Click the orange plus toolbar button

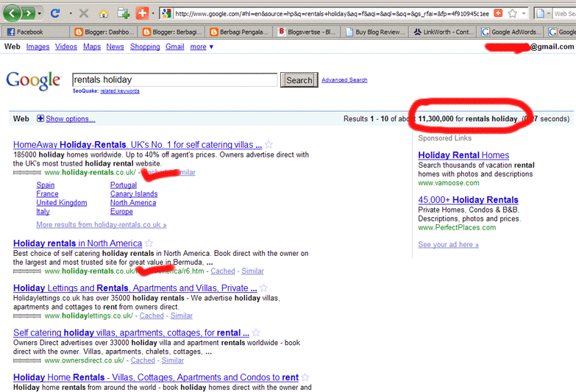[x=142, y=13]
